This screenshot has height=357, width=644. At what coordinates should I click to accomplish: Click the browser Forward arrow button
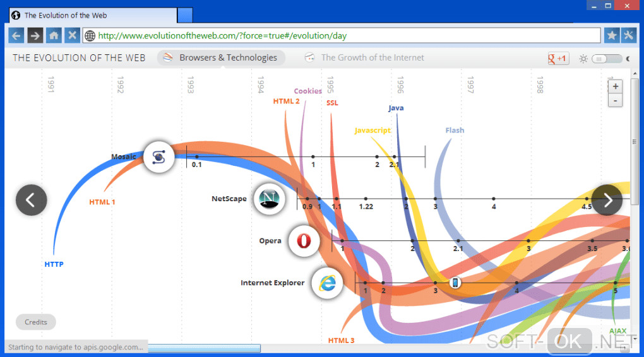pyautogui.click(x=35, y=36)
